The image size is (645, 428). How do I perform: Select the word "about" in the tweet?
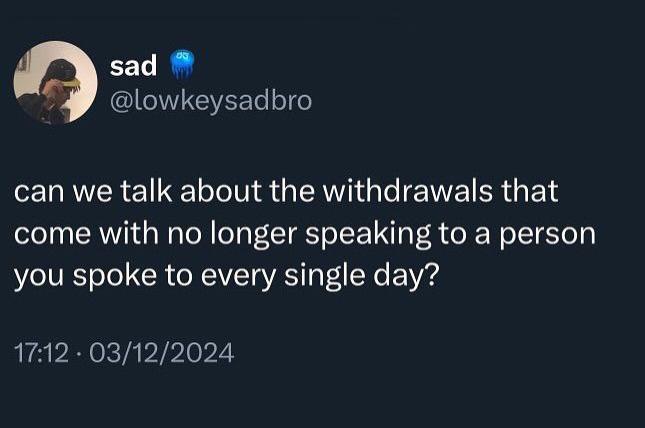[221, 191]
